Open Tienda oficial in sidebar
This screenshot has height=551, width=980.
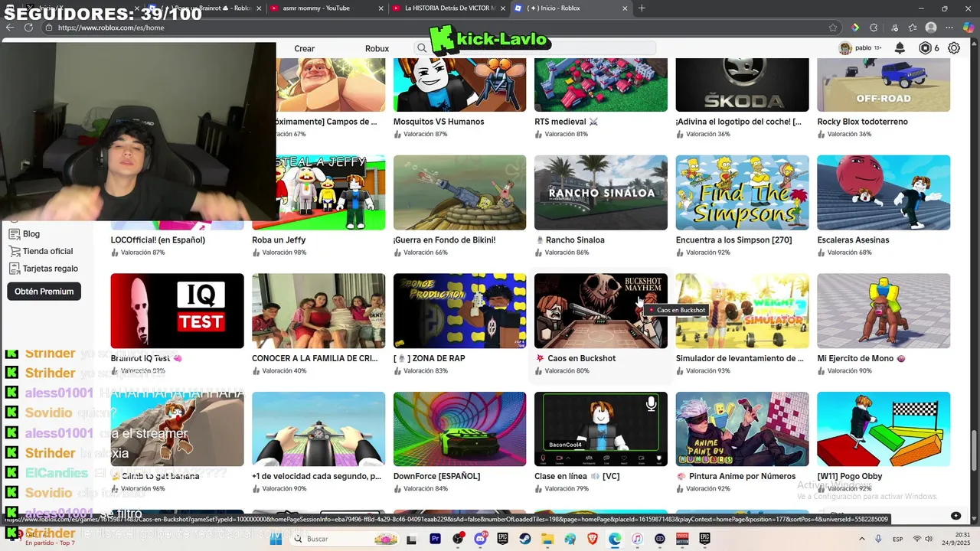47,251
